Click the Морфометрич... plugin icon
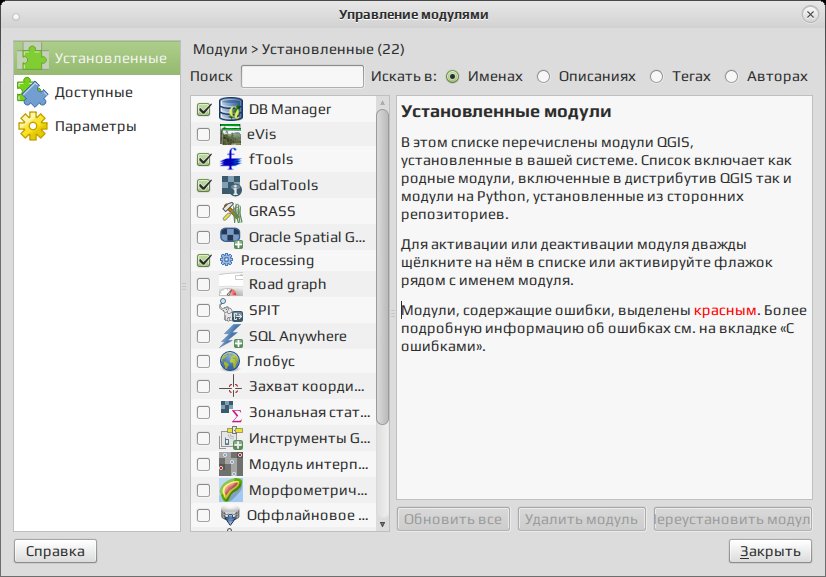826x577 pixels. click(x=231, y=490)
